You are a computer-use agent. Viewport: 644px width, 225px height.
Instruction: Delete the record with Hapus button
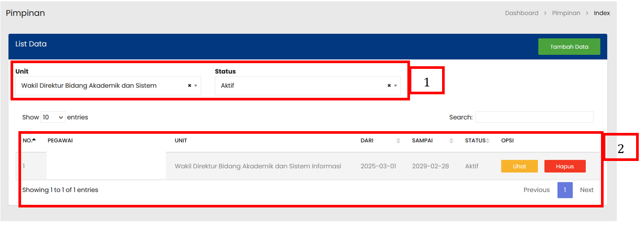point(565,166)
